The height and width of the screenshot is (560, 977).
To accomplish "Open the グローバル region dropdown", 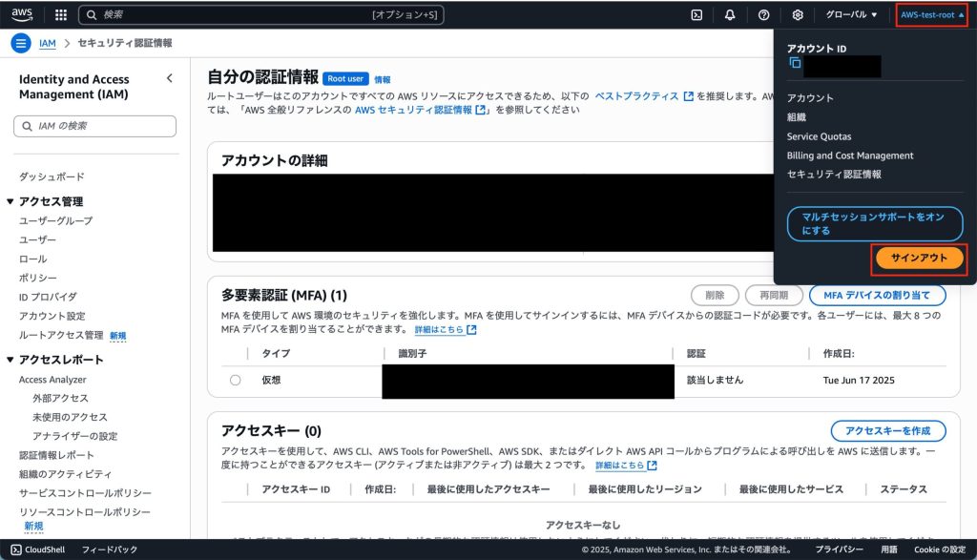I will 851,14.
